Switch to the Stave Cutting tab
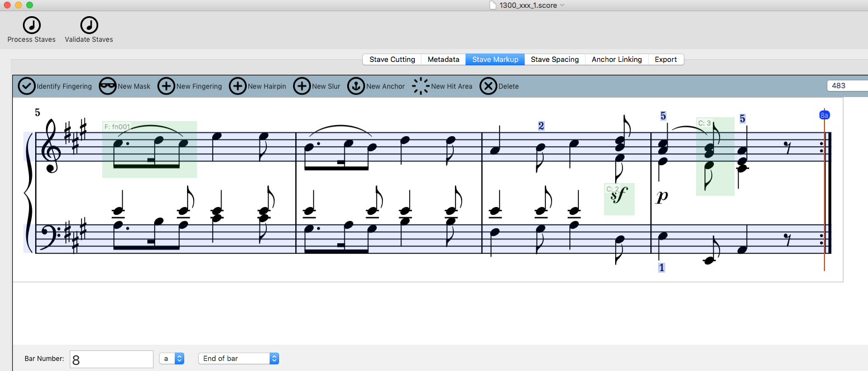Image resolution: width=868 pixels, height=371 pixels. coord(392,60)
